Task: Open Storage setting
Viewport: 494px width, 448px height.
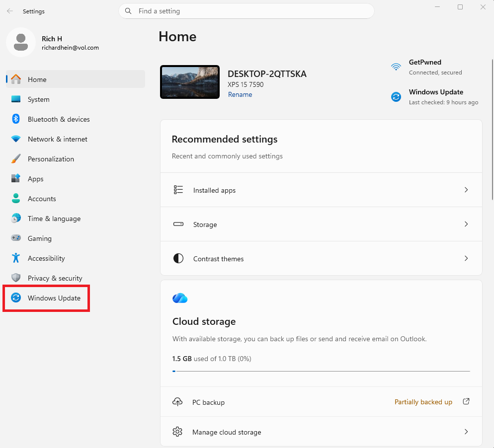Action: [321, 224]
